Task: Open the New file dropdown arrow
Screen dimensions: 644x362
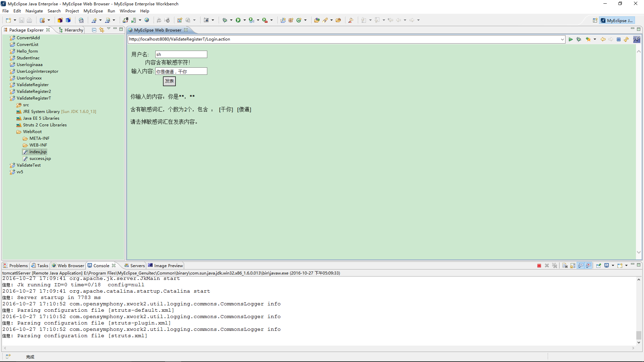Action: pos(15,20)
